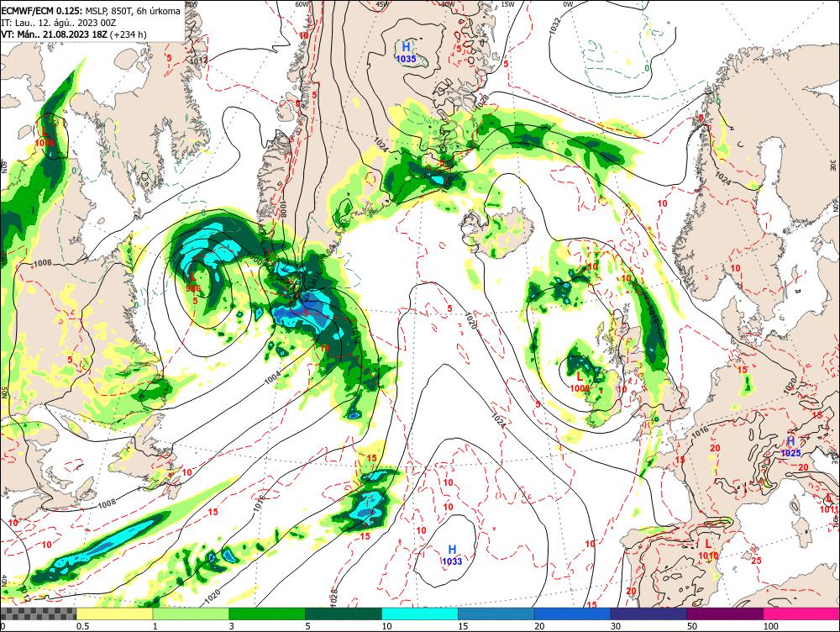
Task: Click the steel blue 15–20 mm legend swatch
Action: 496,614
